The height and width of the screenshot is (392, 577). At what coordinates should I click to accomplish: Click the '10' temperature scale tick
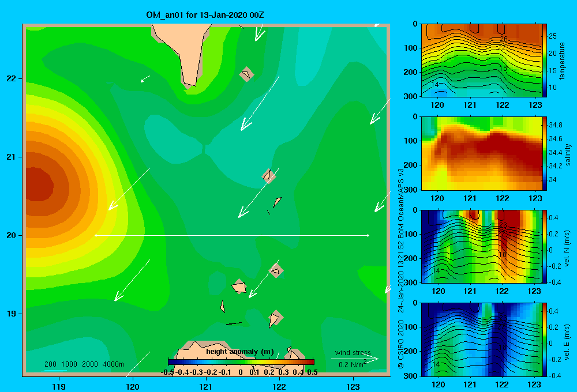[553, 88]
